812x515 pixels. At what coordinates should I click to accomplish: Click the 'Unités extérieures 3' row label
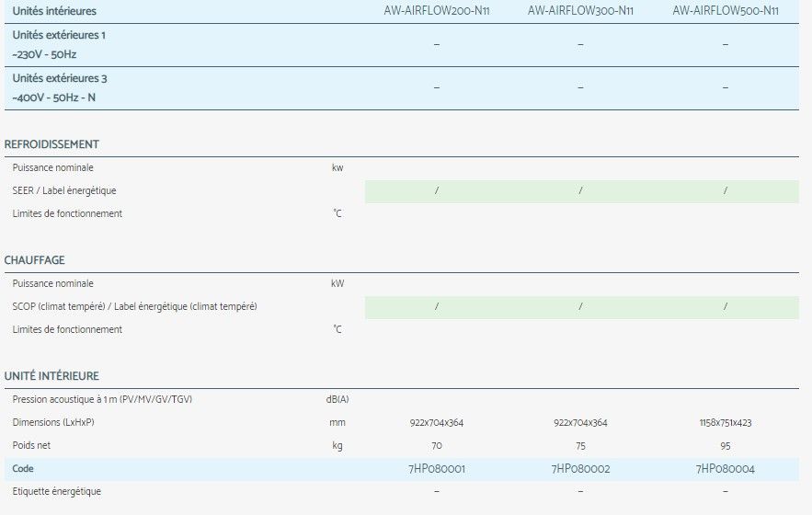[60, 78]
